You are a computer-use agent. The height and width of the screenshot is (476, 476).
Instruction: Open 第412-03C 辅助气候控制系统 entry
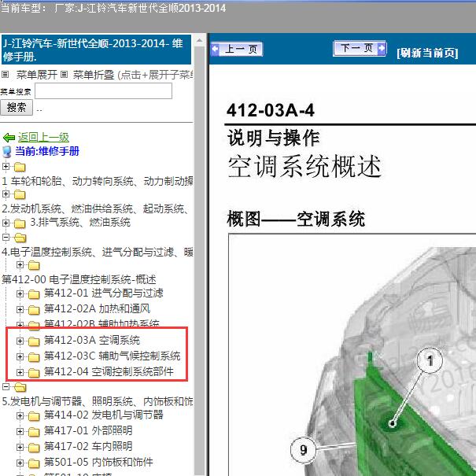tap(113, 356)
